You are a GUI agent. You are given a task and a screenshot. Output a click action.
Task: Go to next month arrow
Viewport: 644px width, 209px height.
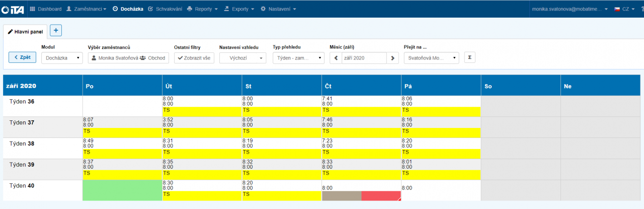pos(393,58)
